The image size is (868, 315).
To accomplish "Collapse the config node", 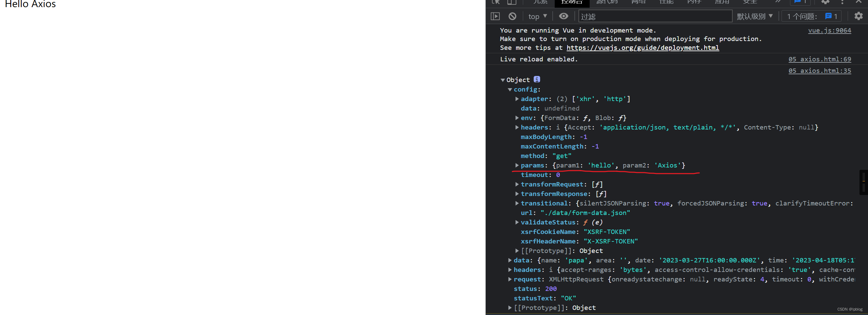I will [x=510, y=90].
